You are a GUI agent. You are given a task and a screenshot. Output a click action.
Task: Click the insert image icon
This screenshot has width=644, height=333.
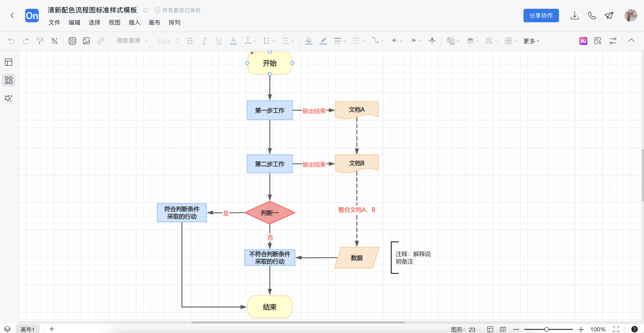coord(87,41)
